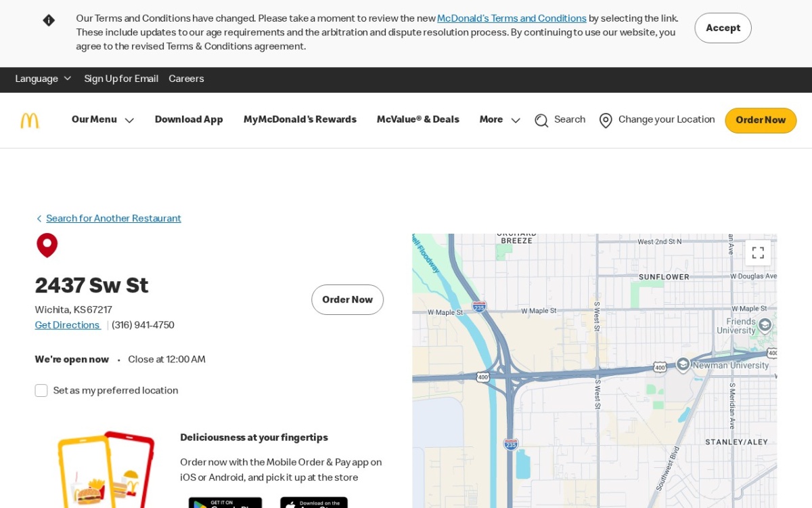
Task: Click the phone number (316) 941-4750
Action: pos(143,325)
